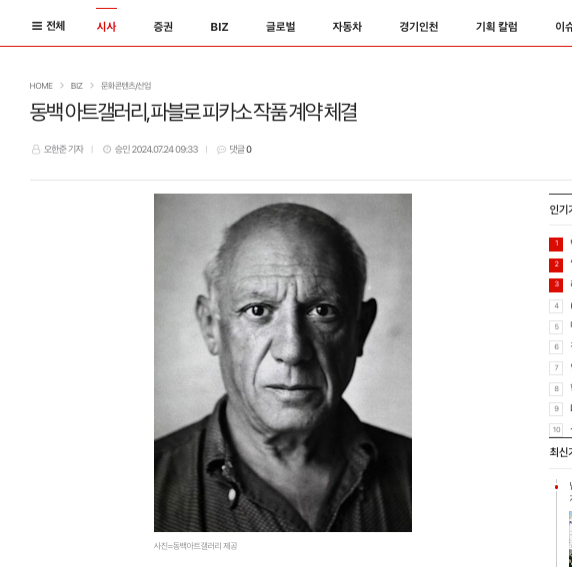Select the 시사 navigation tab
572x568 pixels.
(106, 27)
